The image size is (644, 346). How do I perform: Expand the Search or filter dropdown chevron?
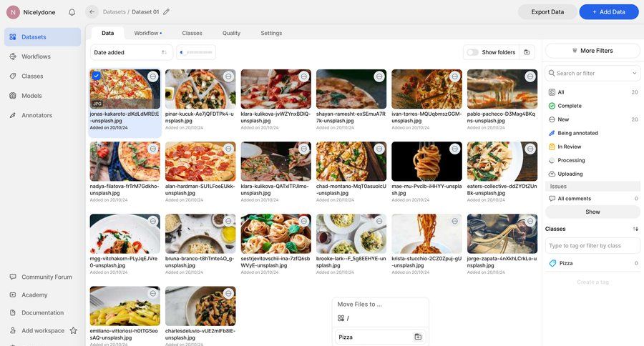634,73
